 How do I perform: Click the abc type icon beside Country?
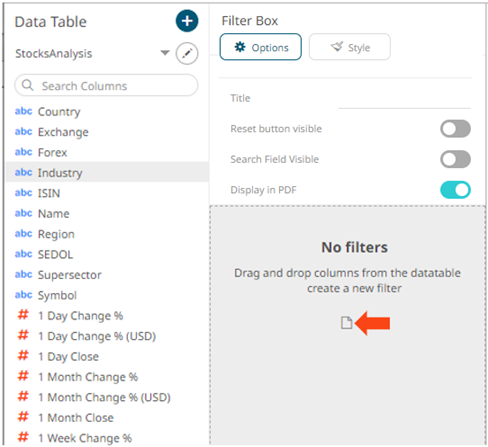tap(23, 111)
